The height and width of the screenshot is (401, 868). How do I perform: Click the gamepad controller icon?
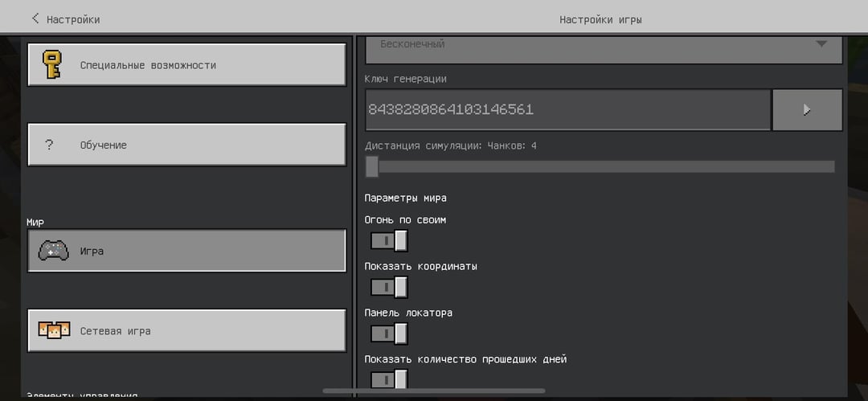pos(53,251)
